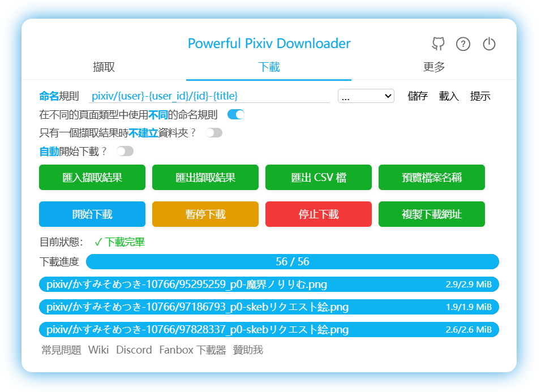Click the power close panel icon
Viewport: 541px width, 392px height.
(x=490, y=44)
